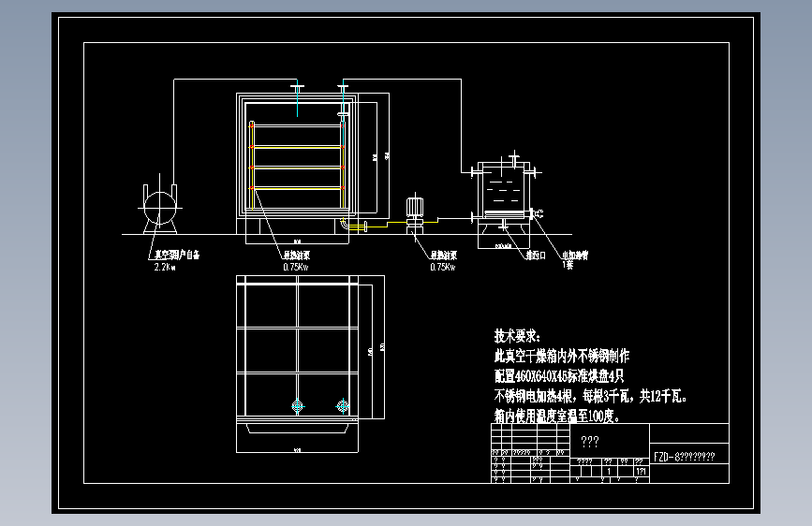This screenshot has height=526, width=812.
Task: Click the label '真空泵用户自备'
Action: pyautogui.click(x=177, y=255)
